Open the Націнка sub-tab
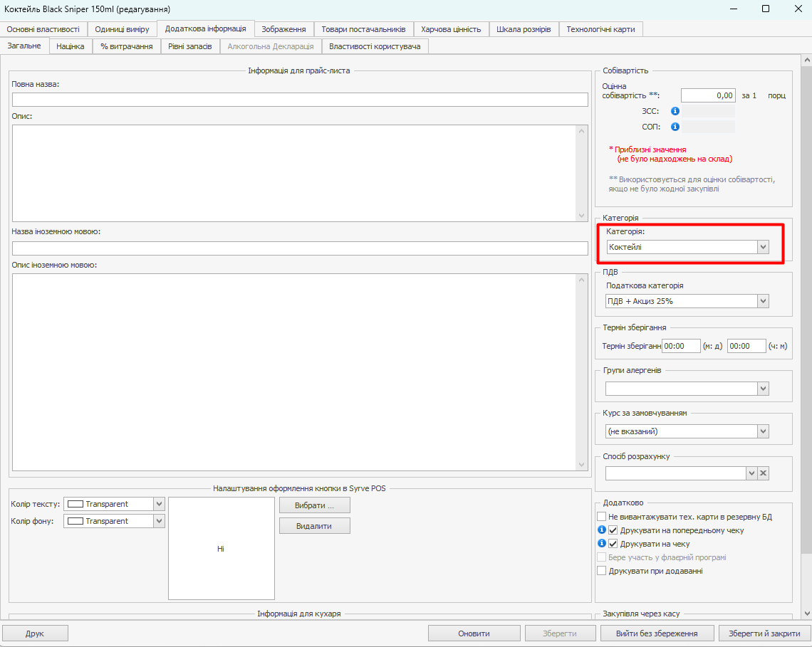Screen dimensions: 812x647 coord(71,46)
